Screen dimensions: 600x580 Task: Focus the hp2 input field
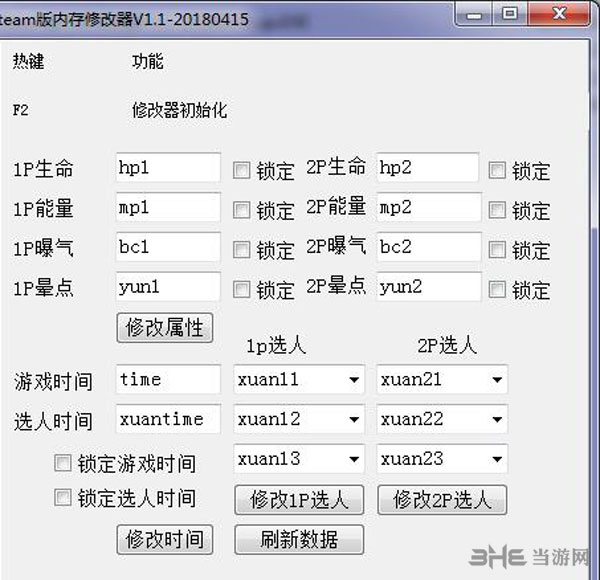[x=427, y=168]
